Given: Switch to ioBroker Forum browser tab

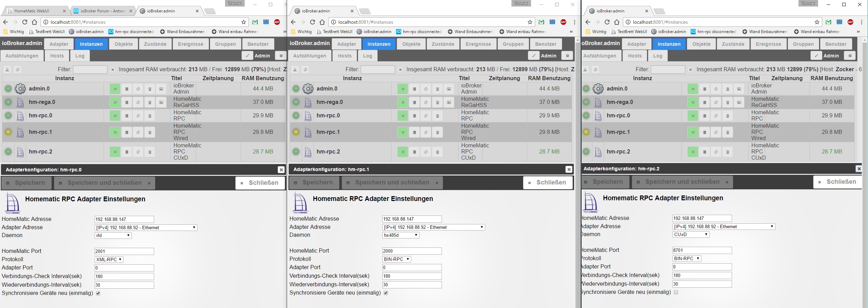Looking at the screenshot, I should [103, 11].
